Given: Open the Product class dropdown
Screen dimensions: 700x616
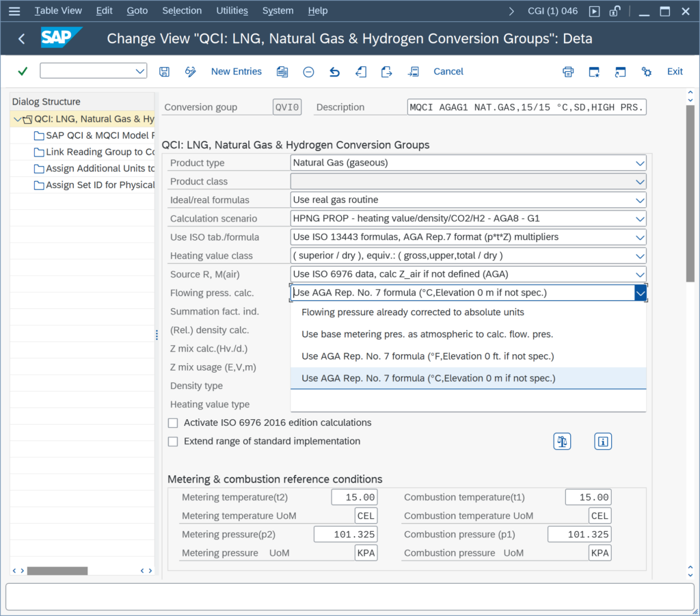Looking at the screenshot, I should 640,182.
